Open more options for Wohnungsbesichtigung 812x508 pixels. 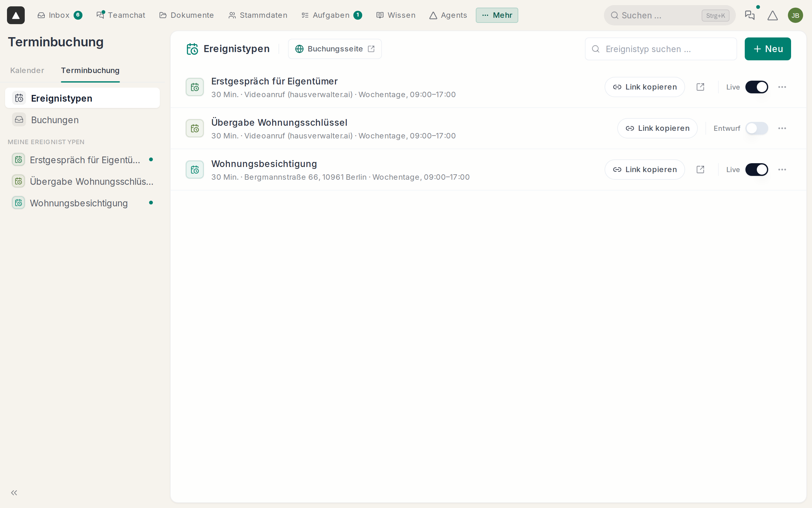782,170
